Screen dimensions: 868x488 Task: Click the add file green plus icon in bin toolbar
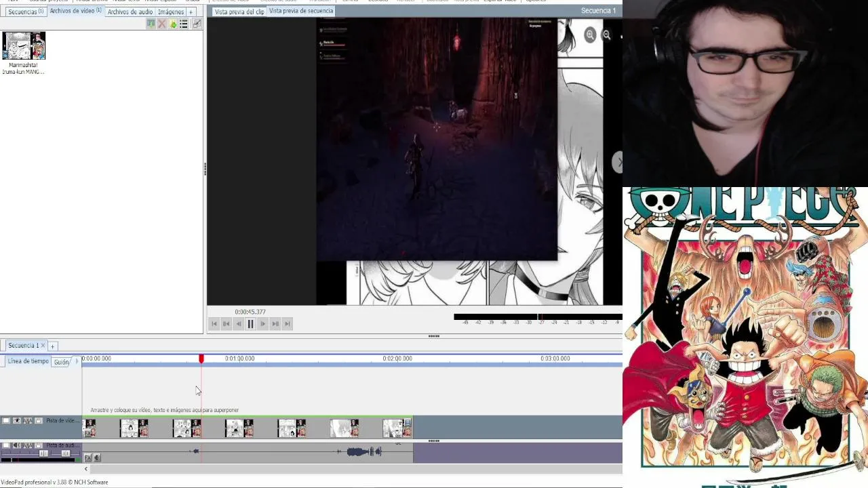click(173, 24)
